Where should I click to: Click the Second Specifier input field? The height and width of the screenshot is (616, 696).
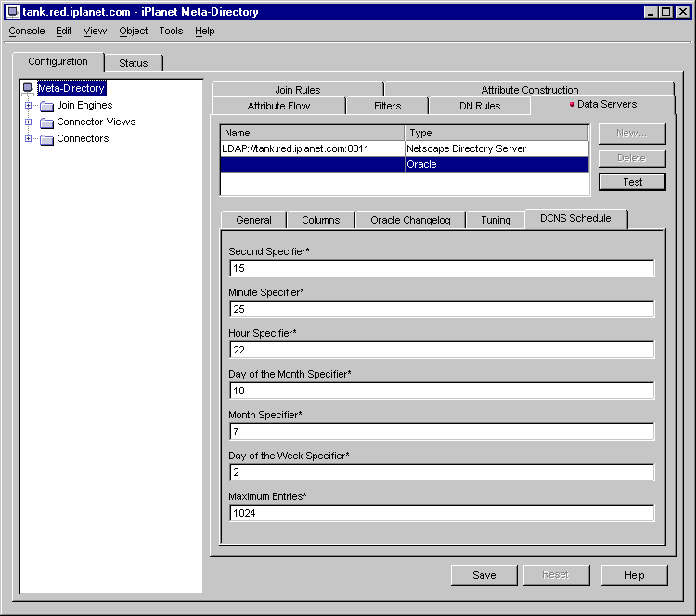(442, 268)
